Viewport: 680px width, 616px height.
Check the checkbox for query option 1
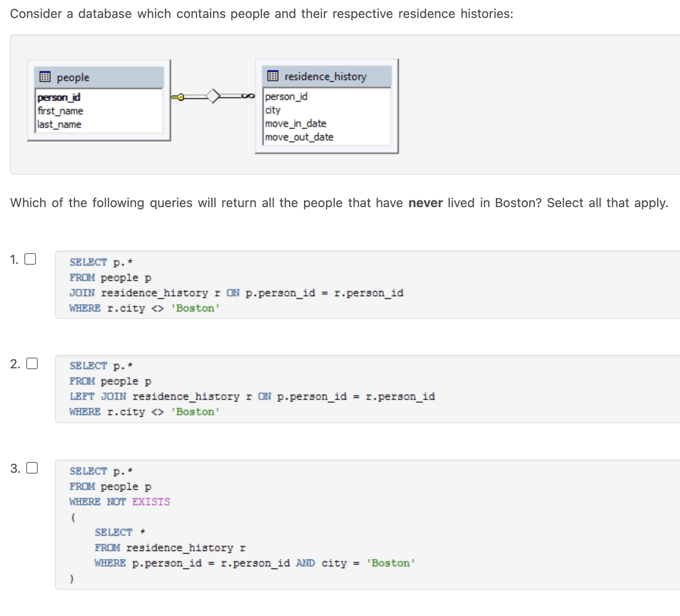30,259
